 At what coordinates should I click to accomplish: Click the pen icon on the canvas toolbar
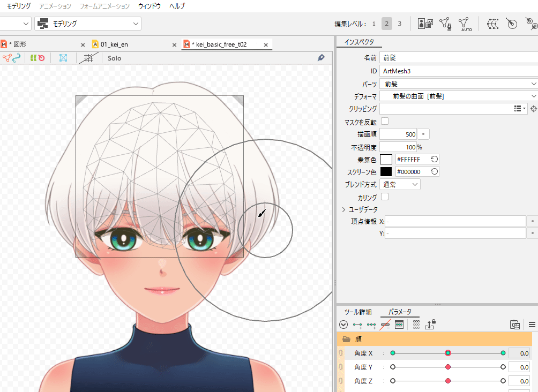(320, 58)
